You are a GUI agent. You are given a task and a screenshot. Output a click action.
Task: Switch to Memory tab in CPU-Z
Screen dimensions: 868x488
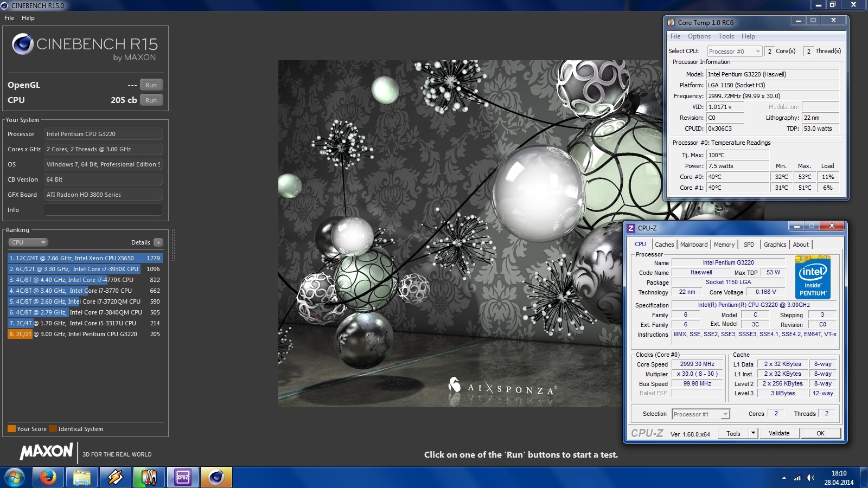coord(724,245)
